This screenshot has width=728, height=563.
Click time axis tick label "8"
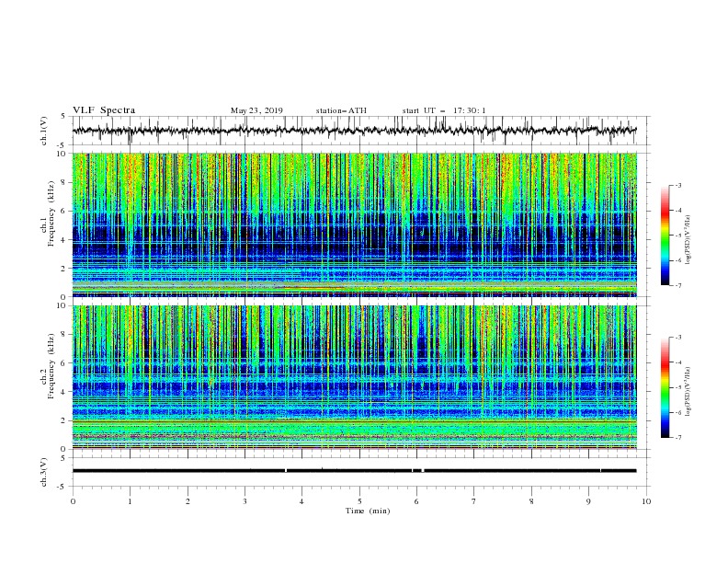[x=531, y=501]
